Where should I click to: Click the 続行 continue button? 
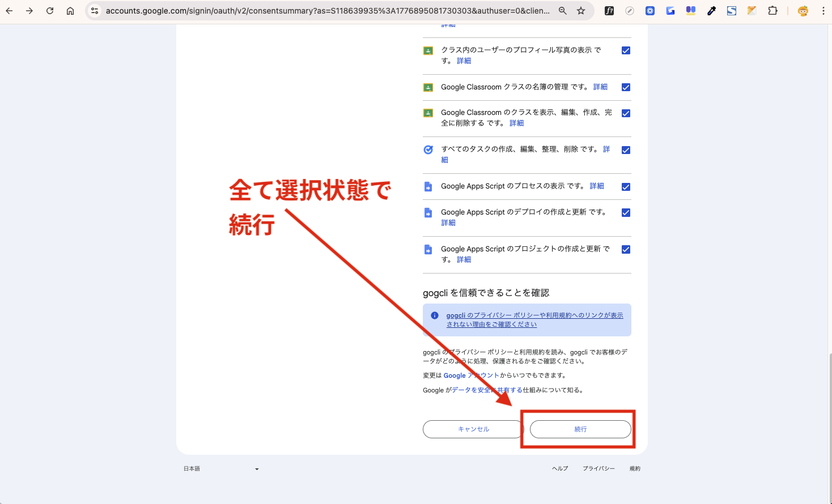pyautogui.click(x=580, y=429)
